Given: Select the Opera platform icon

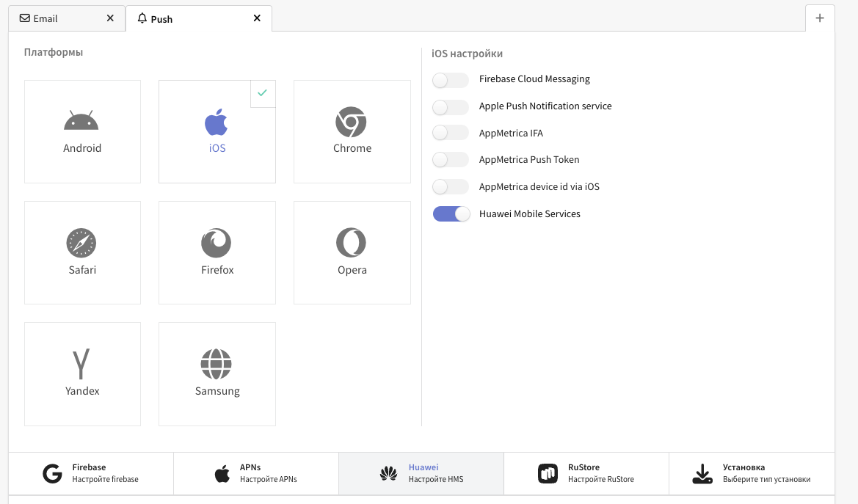Looking at the screenshot, I should [352, 243].
